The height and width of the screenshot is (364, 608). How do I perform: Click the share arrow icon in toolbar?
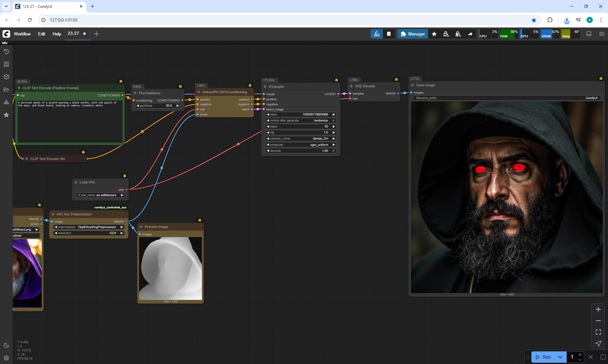[x=470, y=34]
